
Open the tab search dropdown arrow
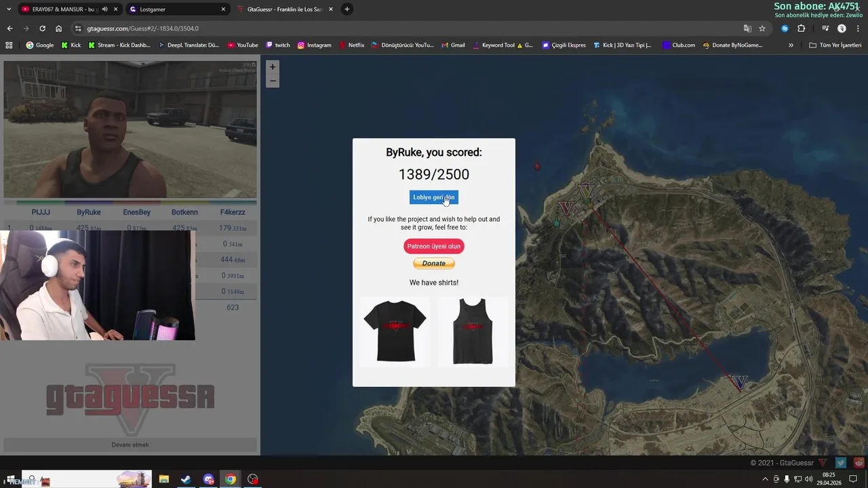tap(9, 9)
